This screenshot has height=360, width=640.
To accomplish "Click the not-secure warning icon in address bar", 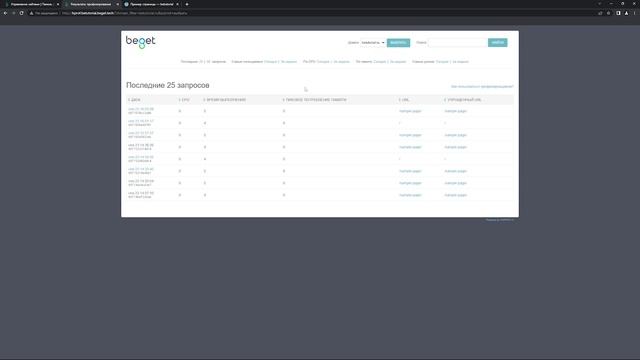I will [31, 13].
